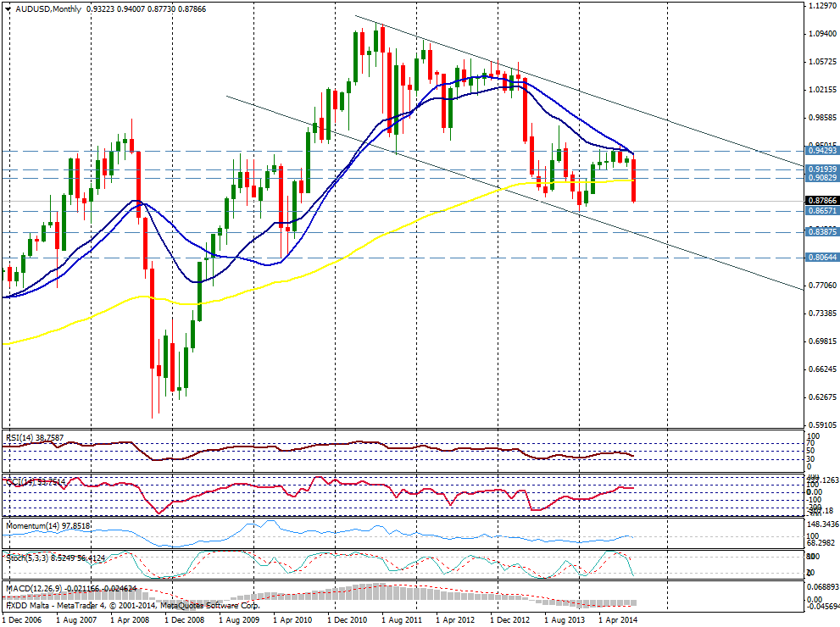Select the 0.94293 horizontal level price label

(x=820, y=152)
